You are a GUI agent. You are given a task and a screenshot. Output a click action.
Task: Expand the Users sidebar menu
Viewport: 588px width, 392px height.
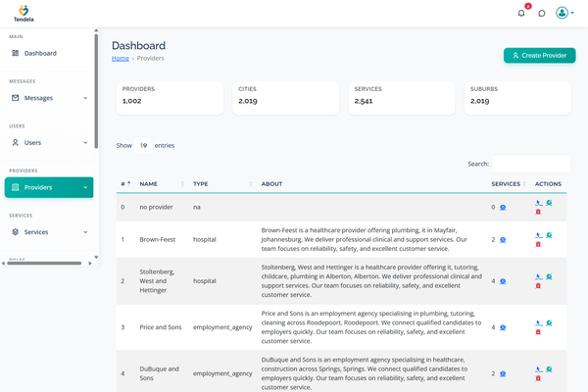(49, 143)
